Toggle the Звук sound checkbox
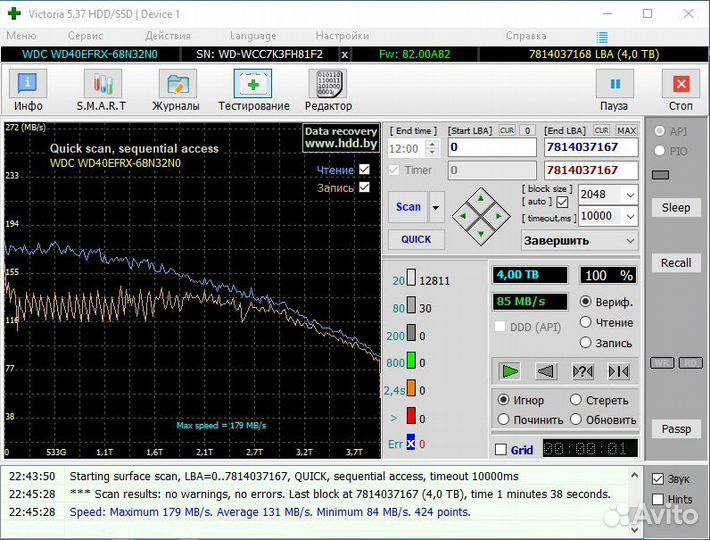The width and height of the screenshot is (710, 540). click(x=657, y=479)
